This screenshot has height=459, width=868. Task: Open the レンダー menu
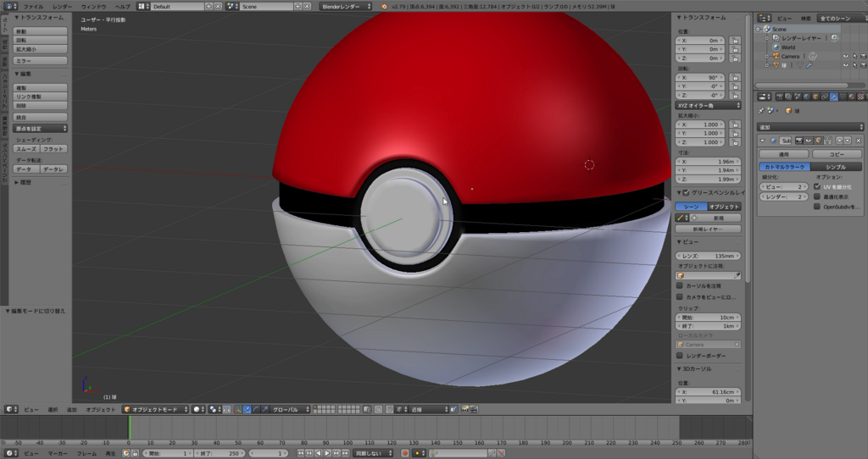63,7
